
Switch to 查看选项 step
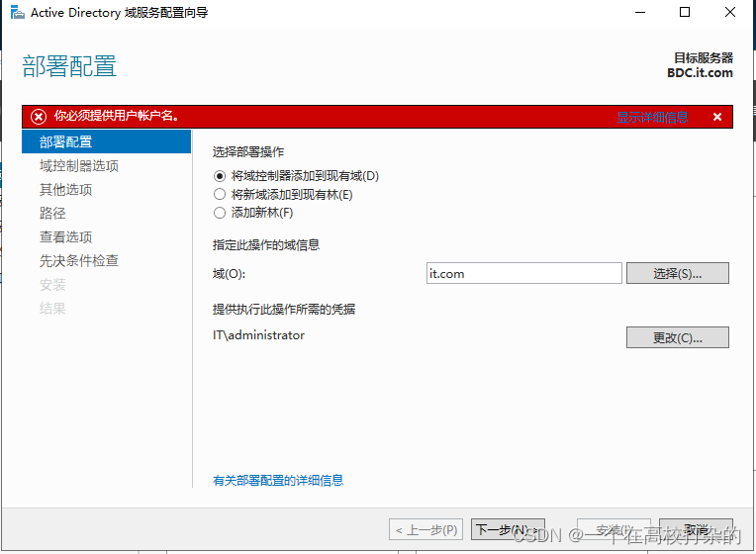pyautogui.click(x=65, y=236)
